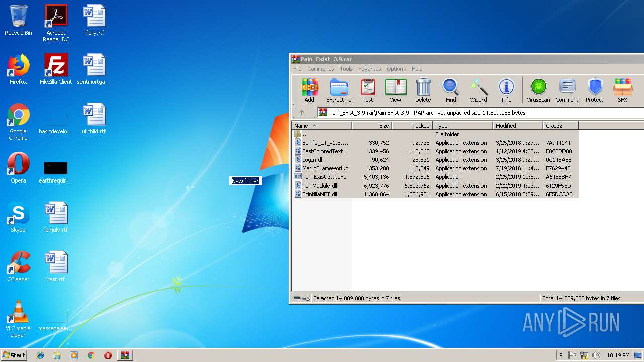Open CCleaner desktop shortcut

[18, 266]
